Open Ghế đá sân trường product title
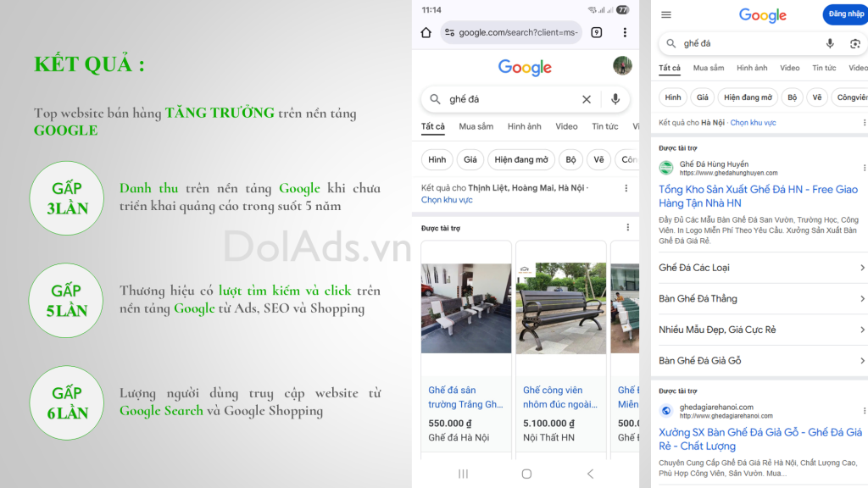 tap(465, 397)
